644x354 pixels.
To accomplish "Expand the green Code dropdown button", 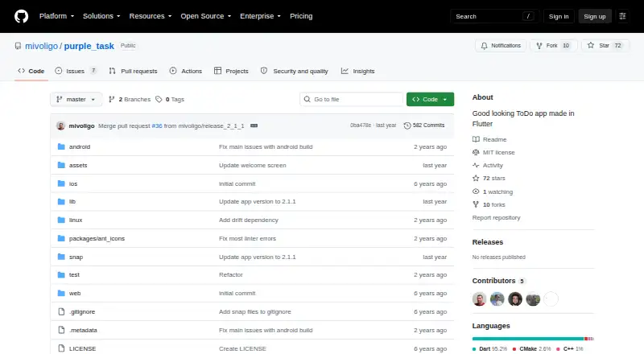I will [430, 100].
